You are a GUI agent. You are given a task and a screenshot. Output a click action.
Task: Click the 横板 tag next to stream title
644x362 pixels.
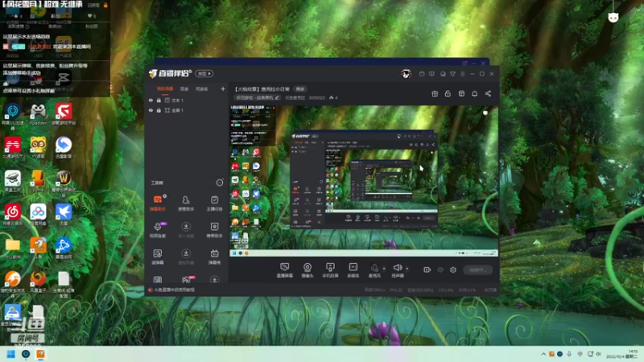click(300, 89)
